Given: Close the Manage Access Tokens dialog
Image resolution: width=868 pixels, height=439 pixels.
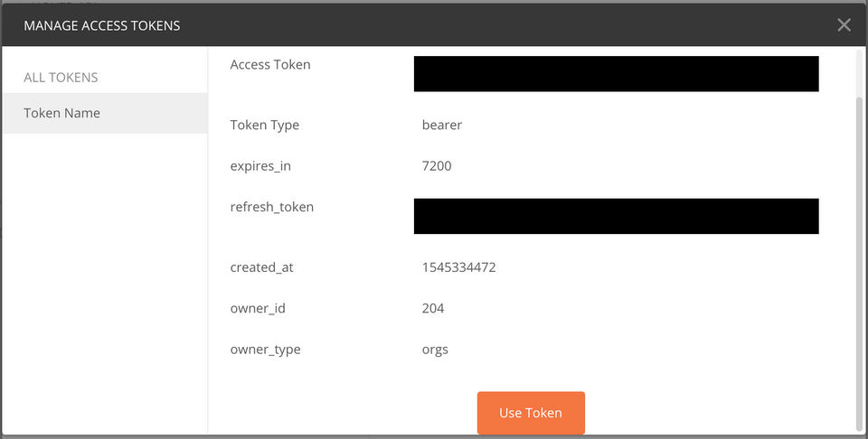Looking at the screenshot, I should (x=844, y=25).
